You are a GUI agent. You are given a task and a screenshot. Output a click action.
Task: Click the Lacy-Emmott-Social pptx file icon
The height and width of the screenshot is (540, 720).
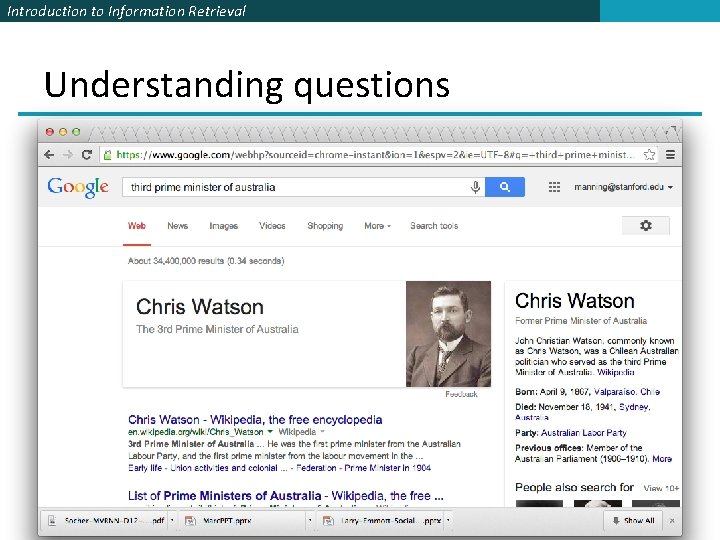[x=328, y=520]
